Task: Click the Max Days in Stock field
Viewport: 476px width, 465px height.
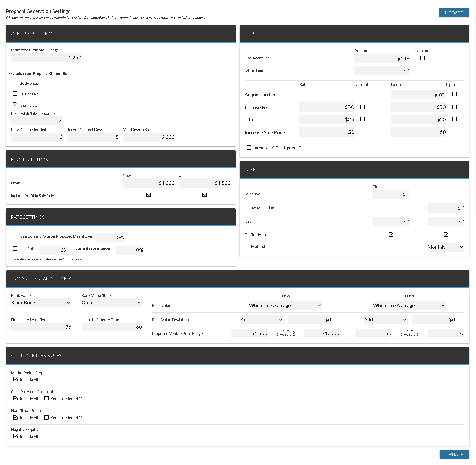Action: [148, 137]
